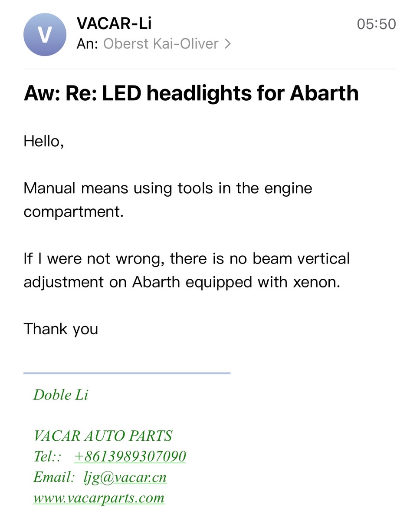Select recipient Oberst Kai-Oliver

click(x=161, y=44)
